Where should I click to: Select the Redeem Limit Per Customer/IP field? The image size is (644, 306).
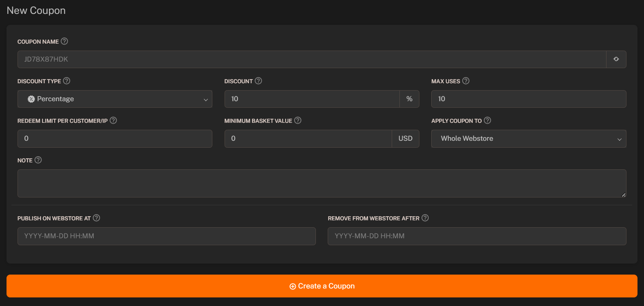coord(115,139)
